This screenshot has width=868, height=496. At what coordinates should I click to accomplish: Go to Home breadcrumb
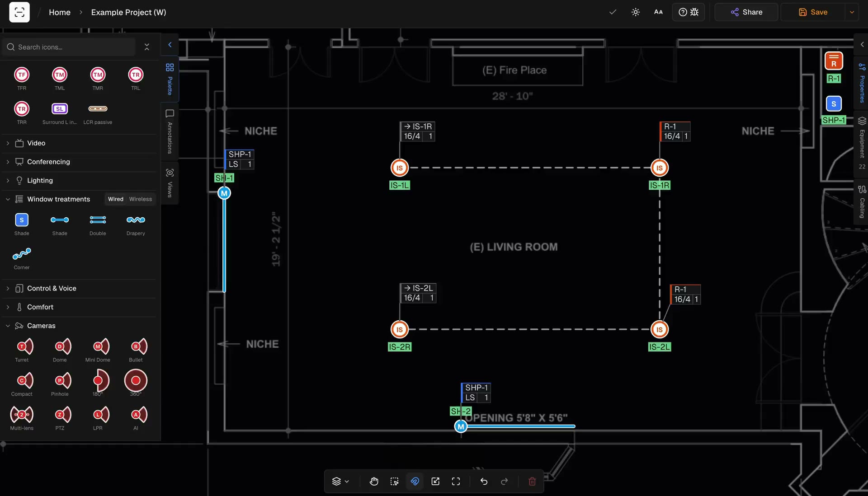60,12
